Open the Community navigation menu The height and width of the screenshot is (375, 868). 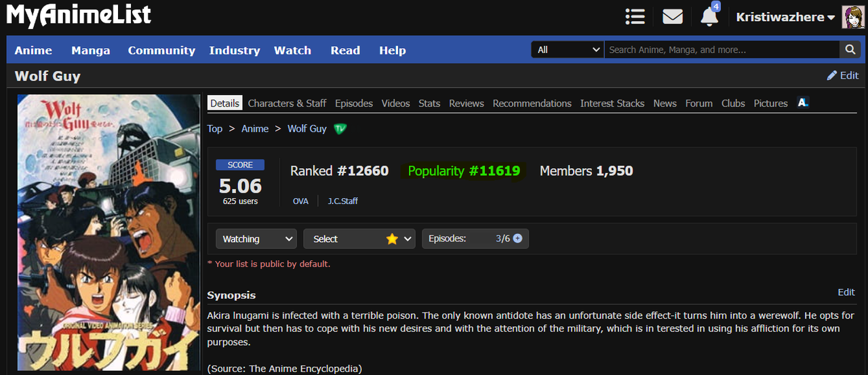[161, 50]
